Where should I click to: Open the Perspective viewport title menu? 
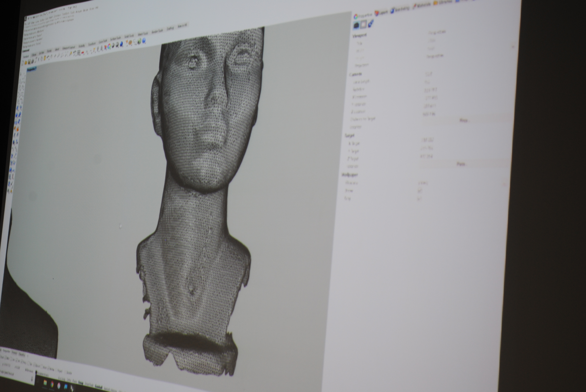(x=31, y=69)
